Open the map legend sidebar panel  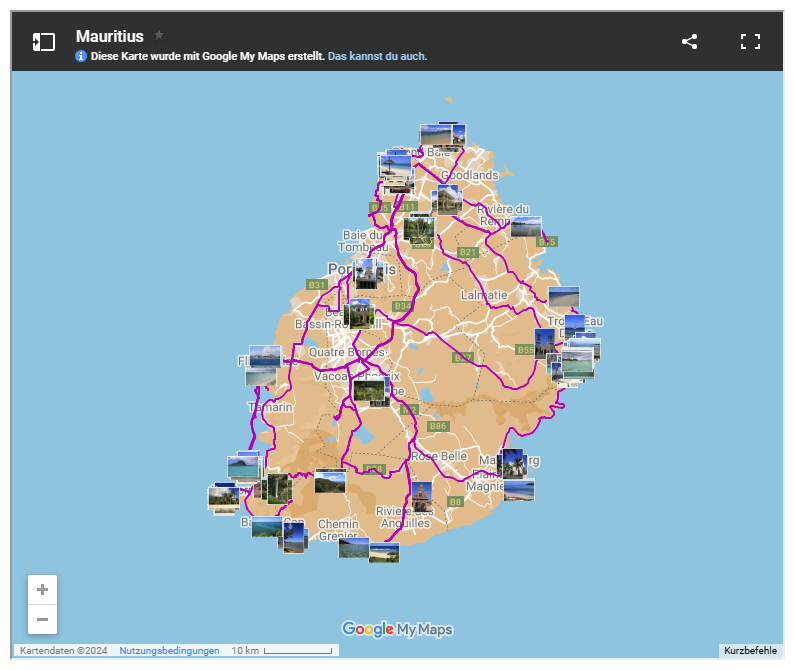tap(43, 42)
